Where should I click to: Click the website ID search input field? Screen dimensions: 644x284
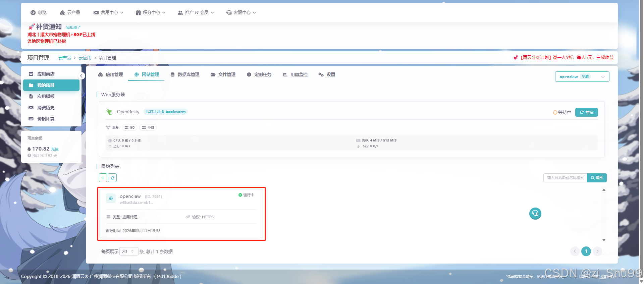pyautogui.click(x=565, y=178)
